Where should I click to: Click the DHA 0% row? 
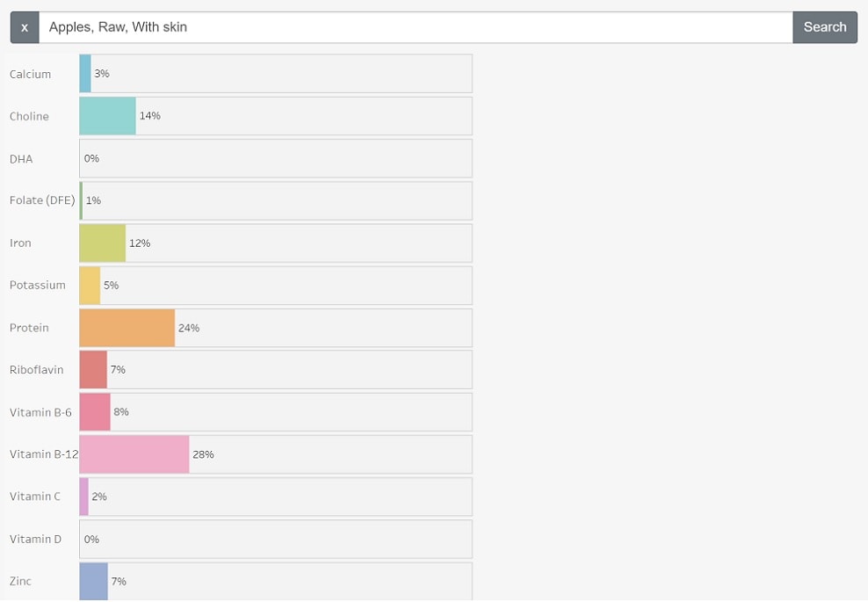(276, 158)
